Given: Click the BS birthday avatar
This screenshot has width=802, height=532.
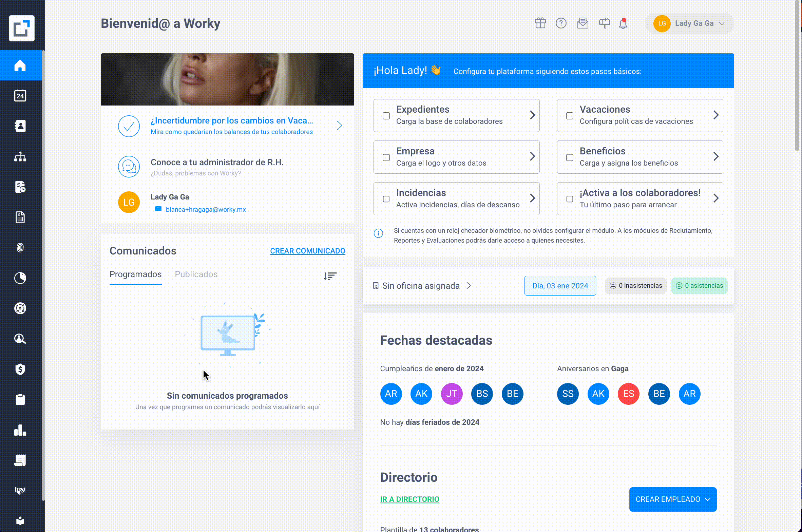Looking at the screenshot, I should [482, 394].
